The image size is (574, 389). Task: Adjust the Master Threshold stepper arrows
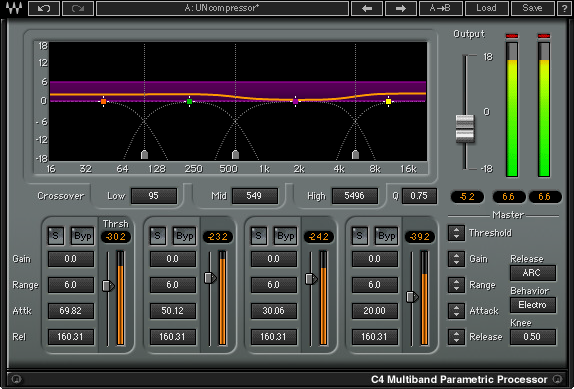coord(456,233)
